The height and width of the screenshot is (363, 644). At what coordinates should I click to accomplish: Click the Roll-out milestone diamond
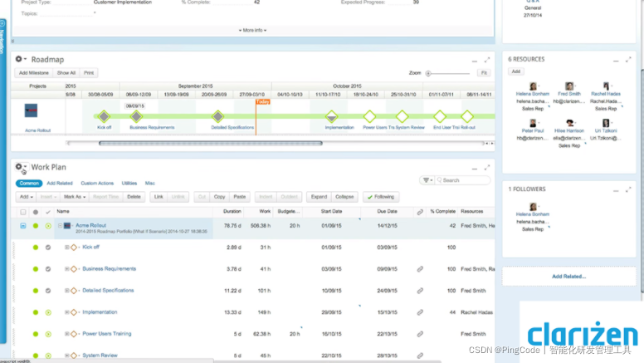coord(467,116)
